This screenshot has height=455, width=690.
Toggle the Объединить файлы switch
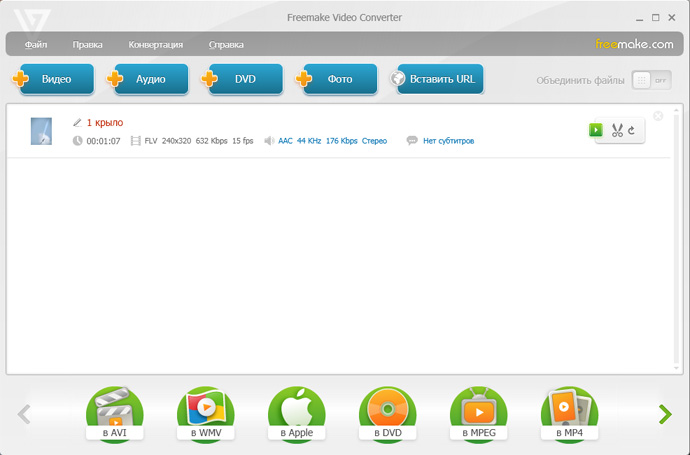pyautogui.click(x=651, y=81)
